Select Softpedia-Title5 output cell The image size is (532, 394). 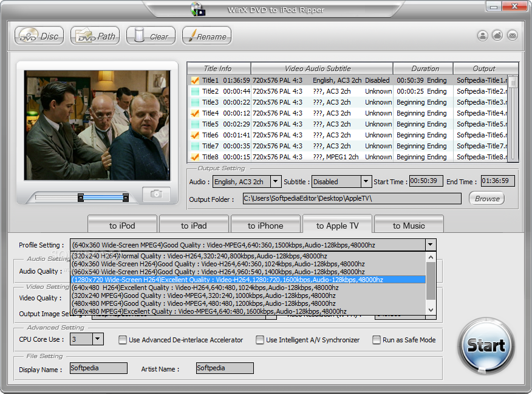point(482,124)
